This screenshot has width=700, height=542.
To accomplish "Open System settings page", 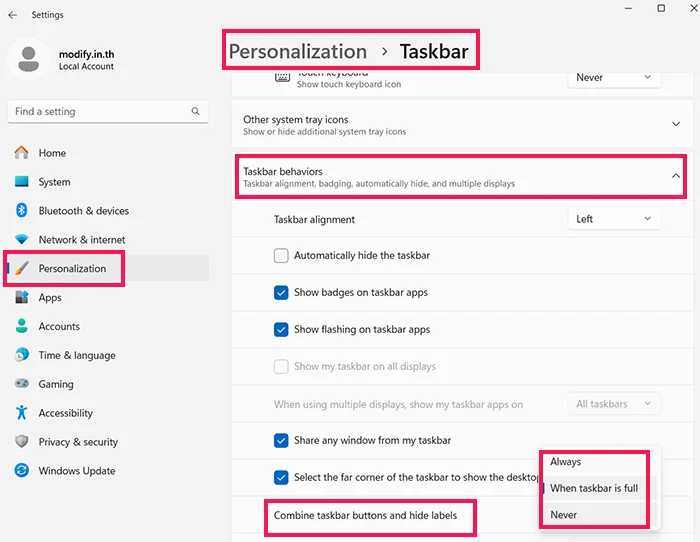I will pos(54,182).
